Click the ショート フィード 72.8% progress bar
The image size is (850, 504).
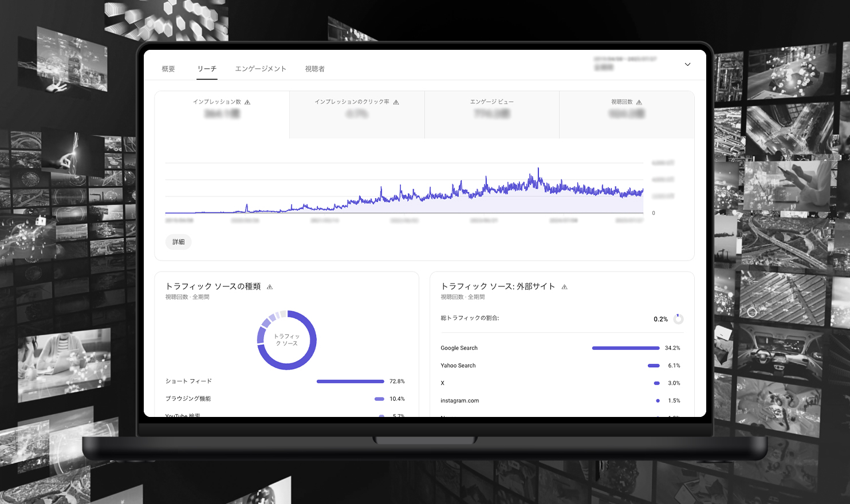[x=350, y=381]
